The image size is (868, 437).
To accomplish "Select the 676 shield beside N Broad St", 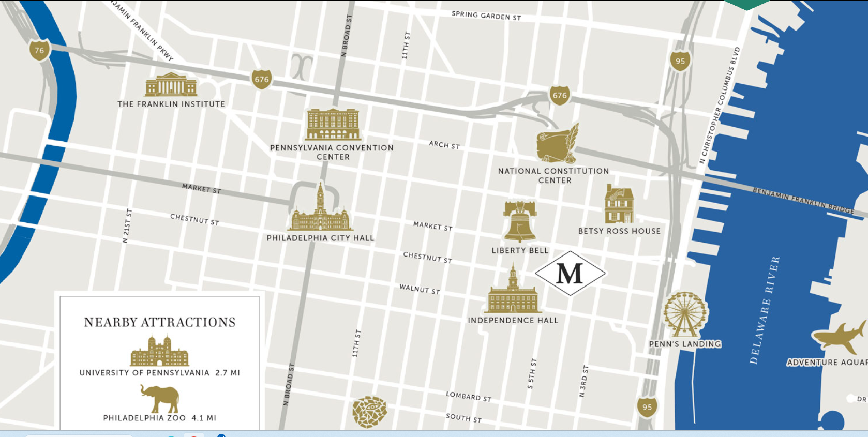I will [262, 79].
